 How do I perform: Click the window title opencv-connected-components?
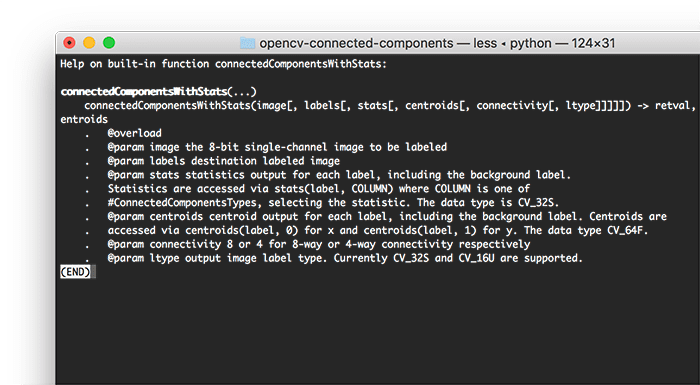tap(356, 43)
